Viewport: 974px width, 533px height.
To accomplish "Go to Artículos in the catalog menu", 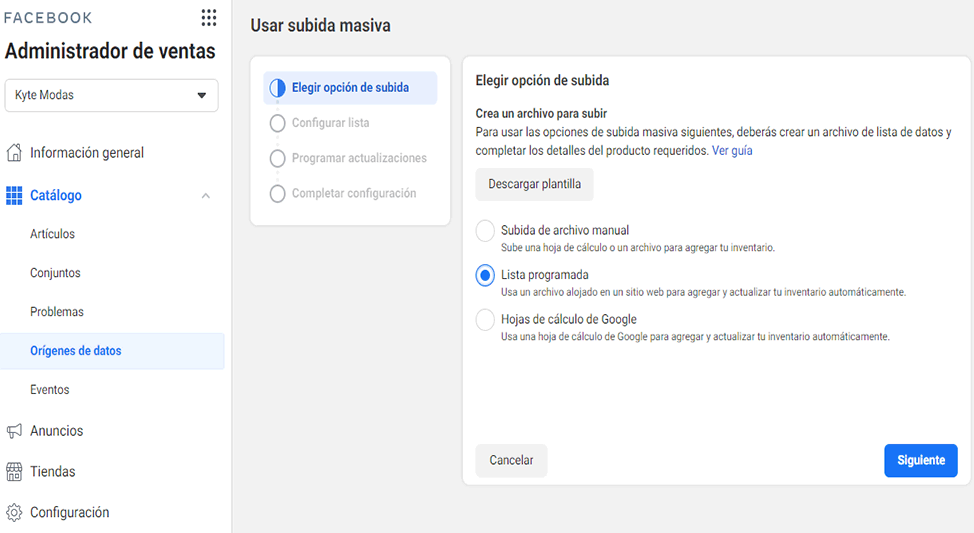I will click(x=52, y=234).
